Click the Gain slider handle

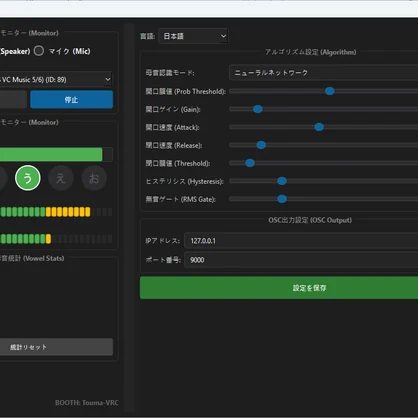pyautogui.click(x=258, y=109)
